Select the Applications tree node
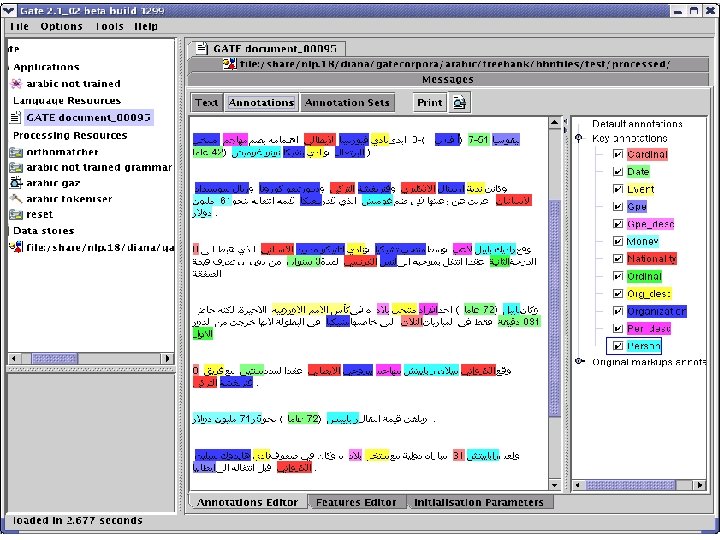The height and width of the screenshot is (540, 720). click(46, 67)
